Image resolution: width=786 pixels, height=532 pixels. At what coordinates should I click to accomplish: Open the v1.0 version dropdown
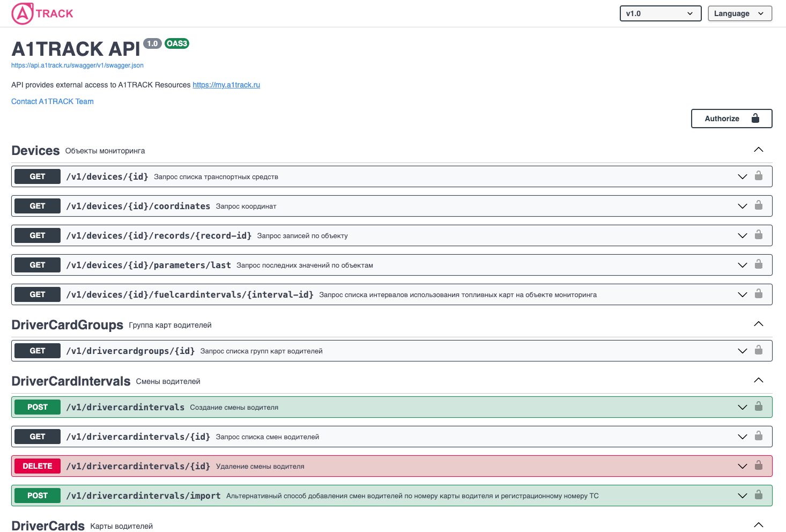[660, 13]
